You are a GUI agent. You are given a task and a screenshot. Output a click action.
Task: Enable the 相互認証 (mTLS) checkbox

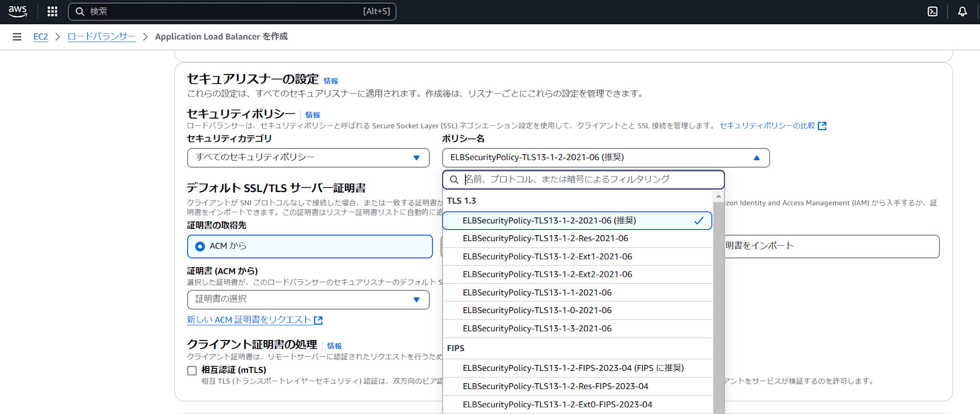[192, 370]
